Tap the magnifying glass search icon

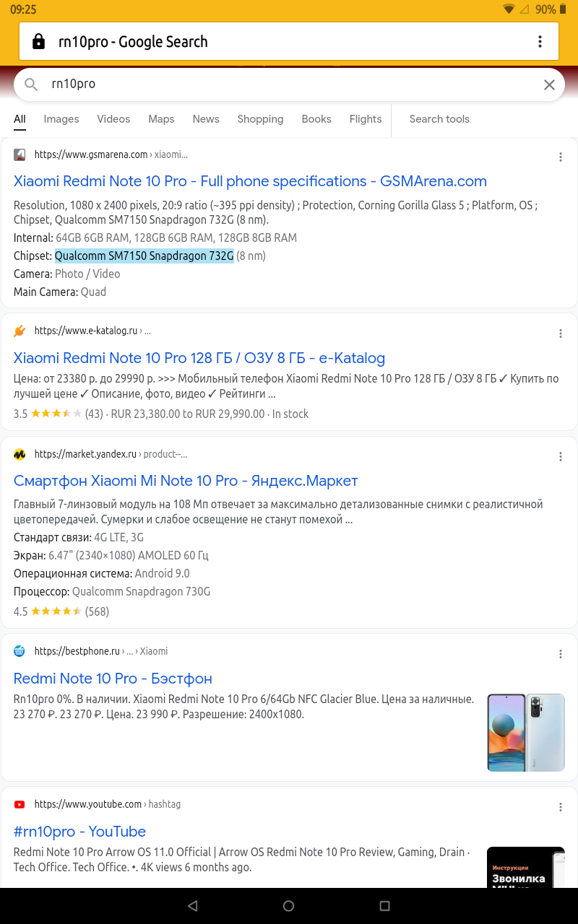(x=31, y=84)
